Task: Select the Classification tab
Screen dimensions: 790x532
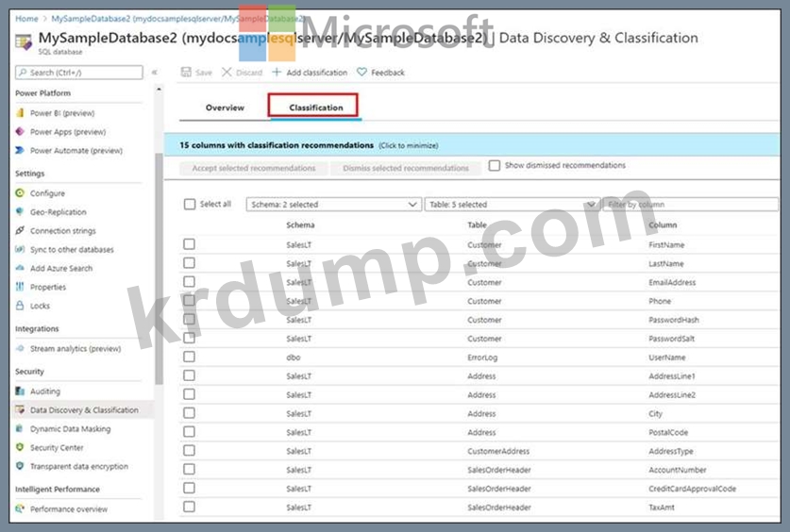Action: [x=315, y=108]
